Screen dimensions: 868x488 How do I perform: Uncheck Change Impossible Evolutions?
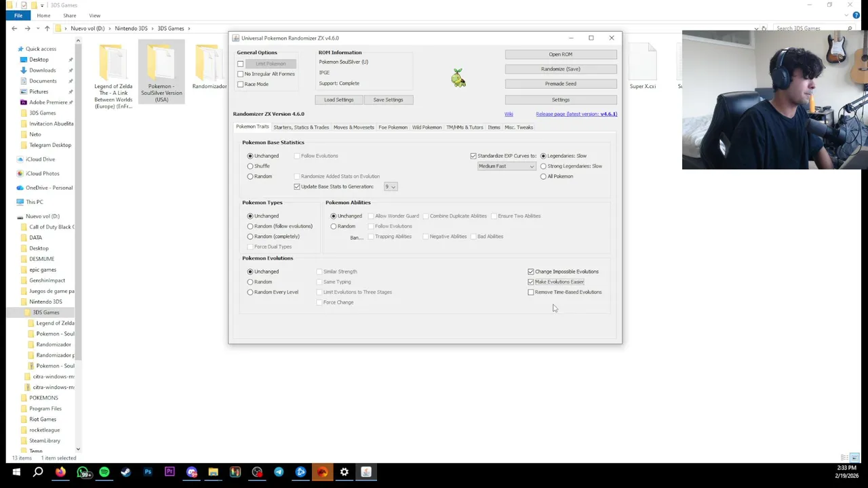531,272
